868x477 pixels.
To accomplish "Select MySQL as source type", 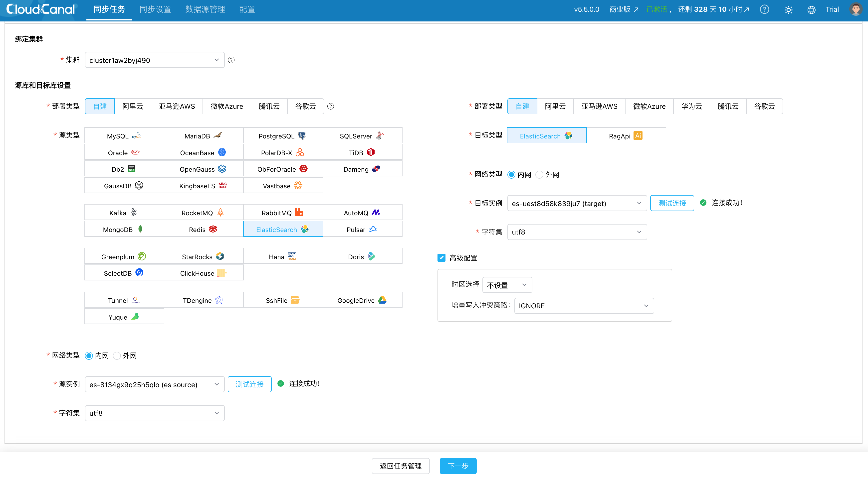I will point(124,136).
